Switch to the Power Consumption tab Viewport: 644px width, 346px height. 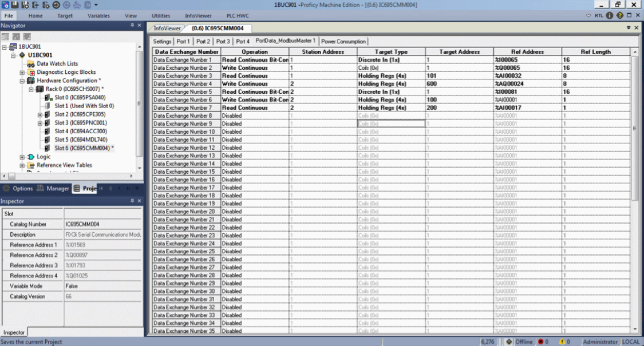point(343,41)
